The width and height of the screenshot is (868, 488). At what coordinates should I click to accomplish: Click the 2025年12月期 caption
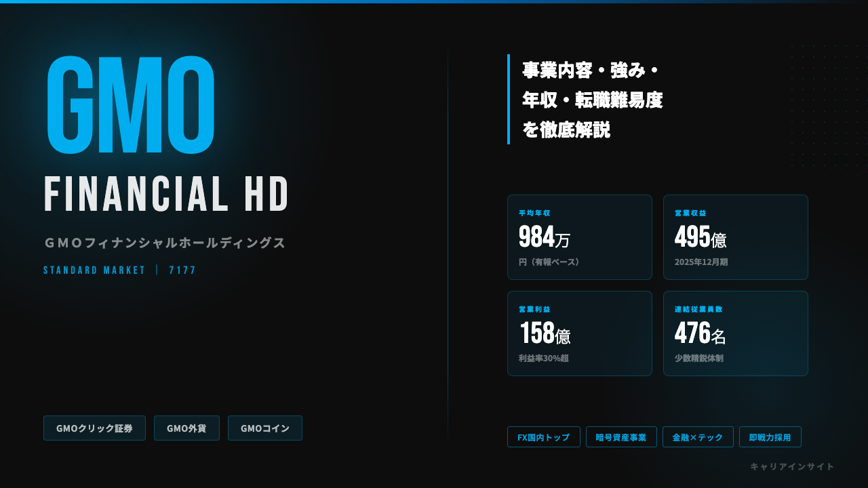pos(701,262)
